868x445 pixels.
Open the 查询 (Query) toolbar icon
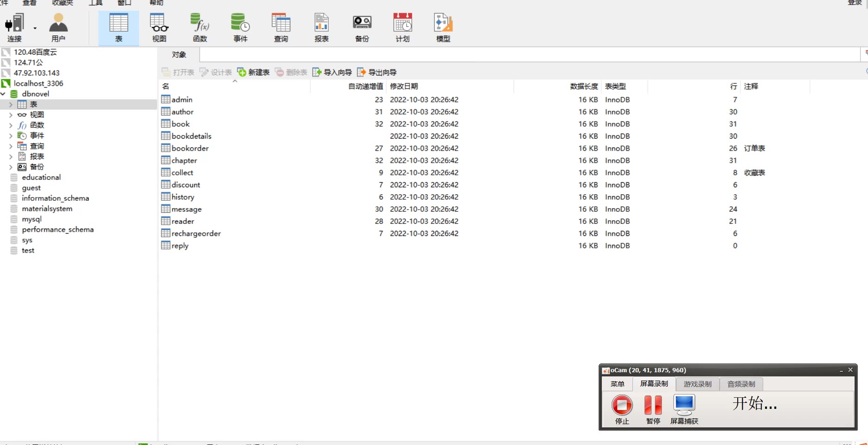tap(281, 28)
